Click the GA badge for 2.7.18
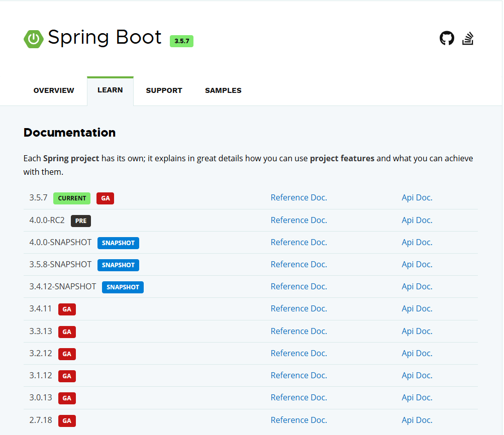Image resolution: width=504 pixels, height=435 pixels. [x=67, y=421]
